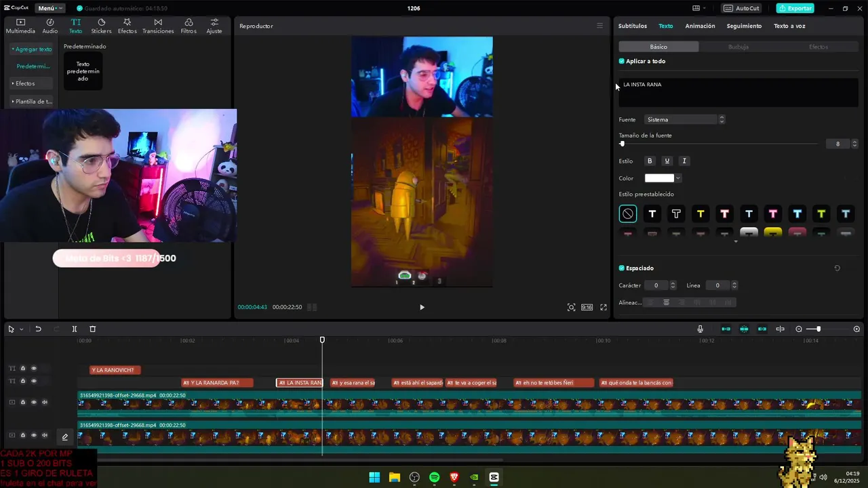This screenshot has width=868, height=488.
Task: Select the center text alignment icon
Action: point(666,302)
